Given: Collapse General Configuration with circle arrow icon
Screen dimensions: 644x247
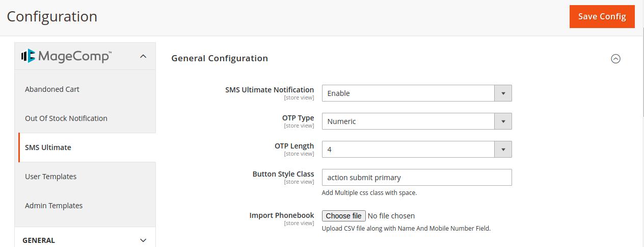Looking at the screenshot, I should (x=615, y=59).
